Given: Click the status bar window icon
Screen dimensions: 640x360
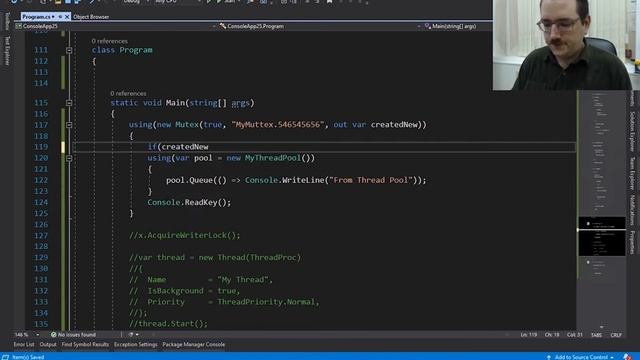Looking at the screenshot, I should [5, 357].
